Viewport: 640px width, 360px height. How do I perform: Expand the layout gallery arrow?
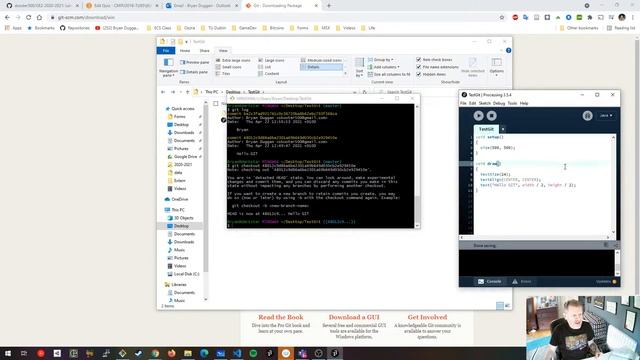coord(346,73)
